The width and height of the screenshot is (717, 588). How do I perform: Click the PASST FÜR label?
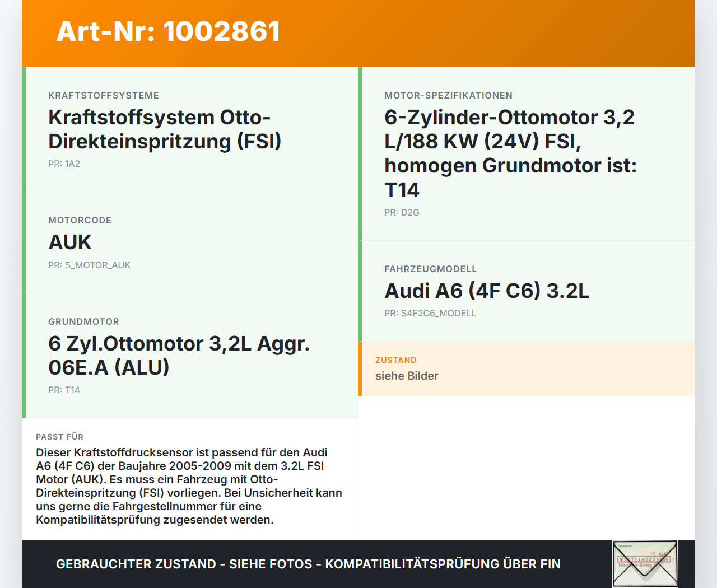(59, 437)
